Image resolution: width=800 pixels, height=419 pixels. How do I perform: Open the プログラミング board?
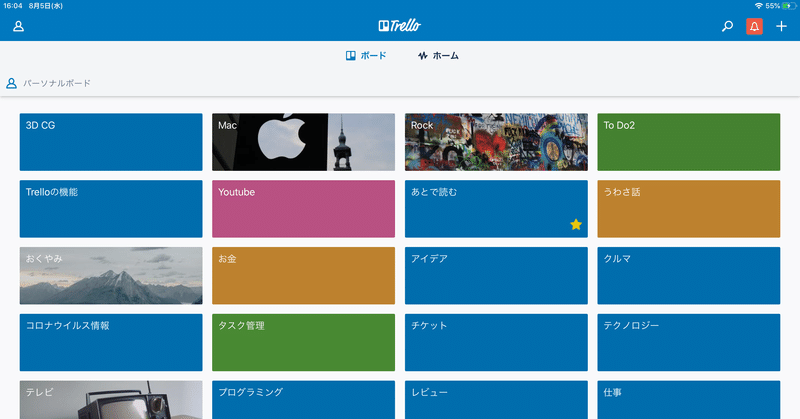304,400
